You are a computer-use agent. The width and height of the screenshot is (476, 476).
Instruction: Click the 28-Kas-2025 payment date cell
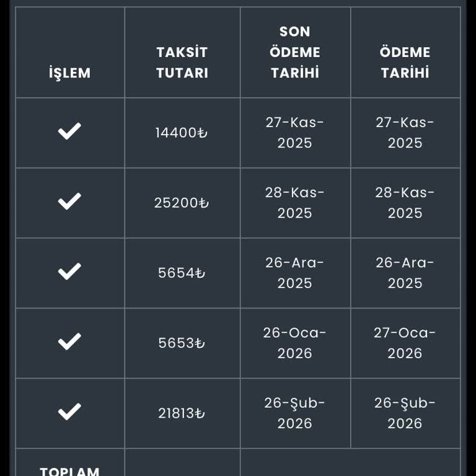pos(405,203)
